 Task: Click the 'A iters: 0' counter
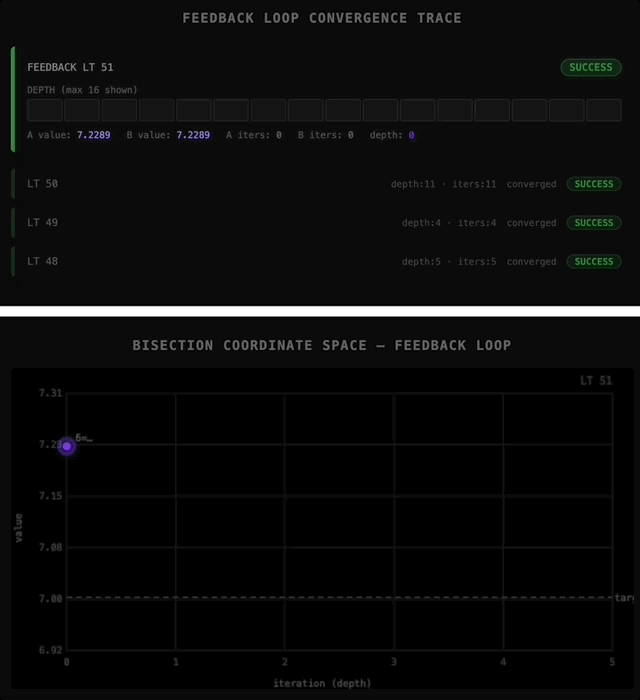254,135
